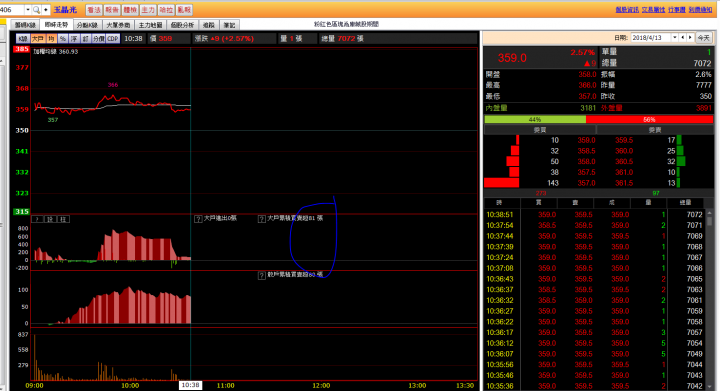Click the 總量 column header in tick table
The height and width of the screenshot is (391, 720).
coord(686,202)
